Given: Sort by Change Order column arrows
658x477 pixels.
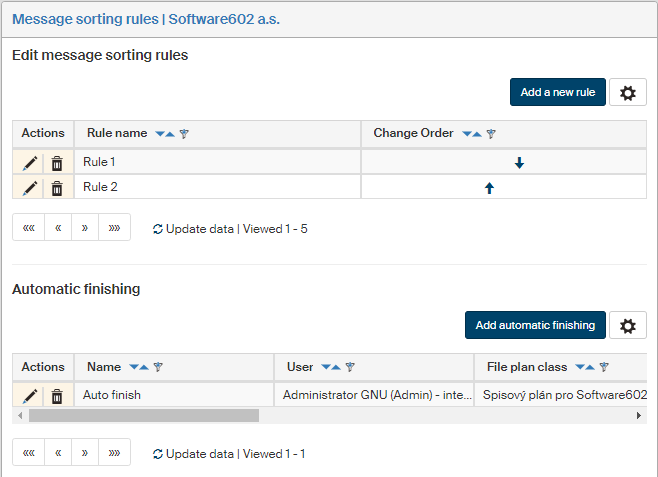Looking at the screenshot, I should click(x=471, y=134).
